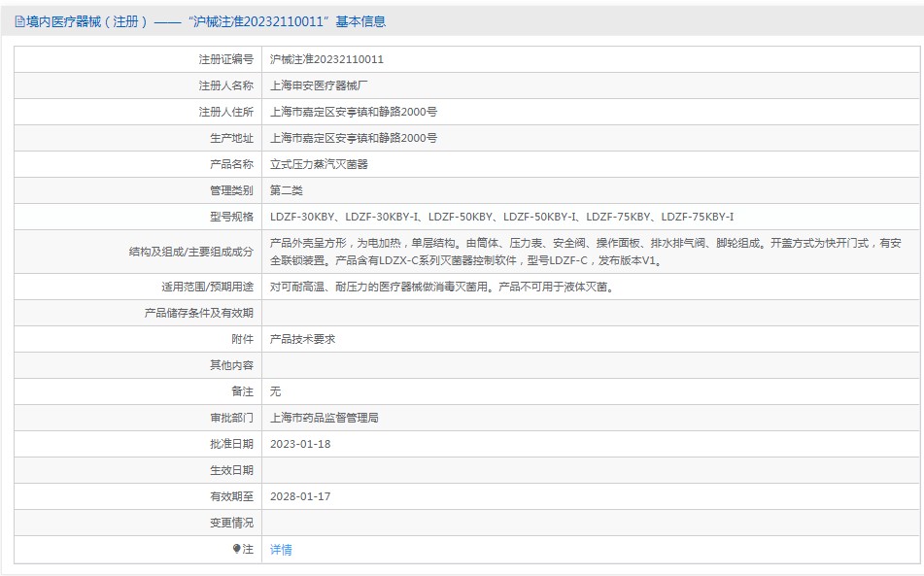Image resolution: width=924 pixels, height=576 pixels.
Task: Click the 型号规格 label
Action: click(231, 217)
